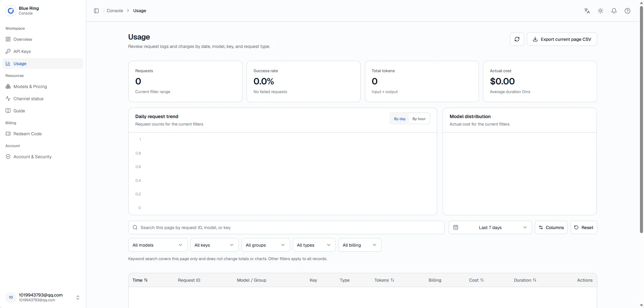The height and width of the screenshot is (308, 644).
Task: Sort by Time column arrows
Action: (146, 280)
